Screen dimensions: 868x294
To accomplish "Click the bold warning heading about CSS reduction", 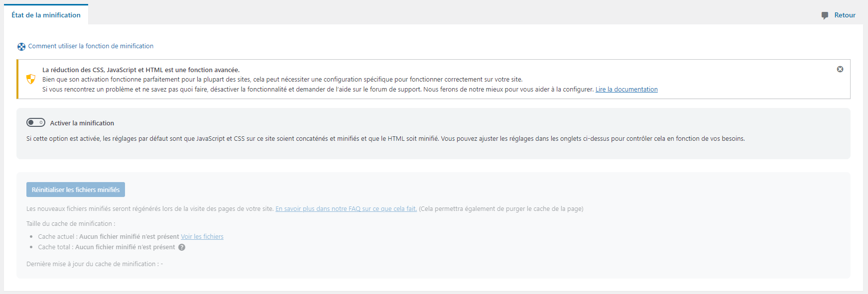I will point(140,70).
